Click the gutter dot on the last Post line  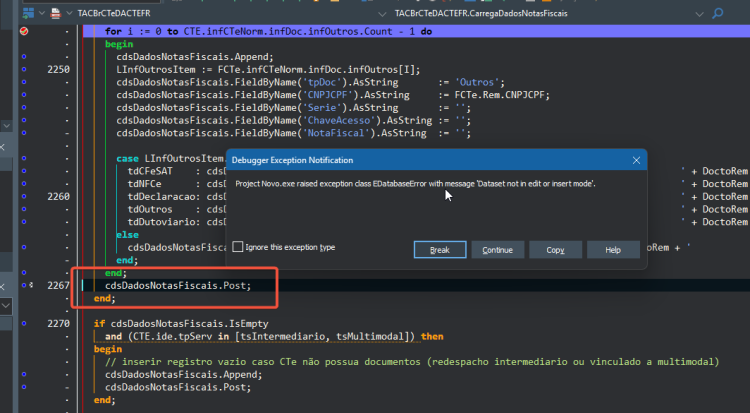pos(24,387)
